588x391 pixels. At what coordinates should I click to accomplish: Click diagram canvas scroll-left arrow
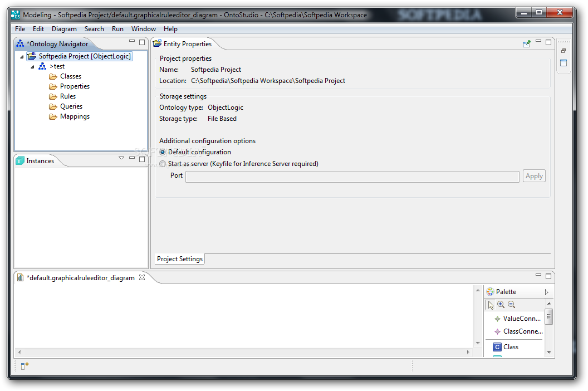coord(19,352)
